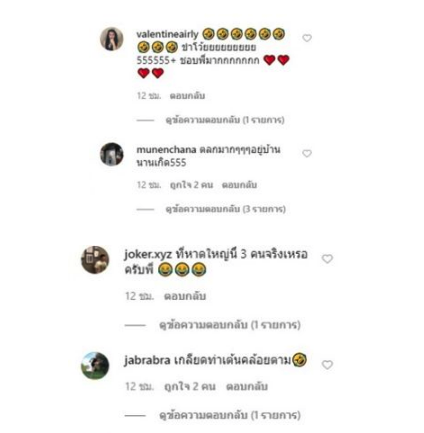The width and height of the screenshot is (424, 433).
Task: Open valentineairly's profile picture
Action: [x=112, y=39]
